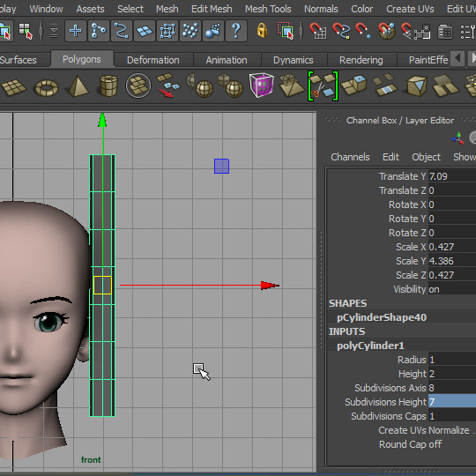Viewport: 476px width, 476px height.
Task: Click the yellow center manipulator handle
Action: coord(102,286)
